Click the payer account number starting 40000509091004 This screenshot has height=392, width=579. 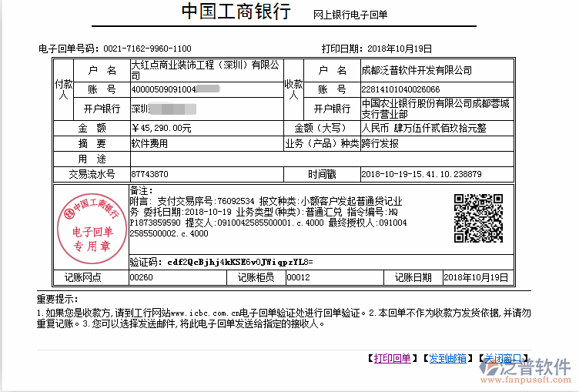pyautogui.click(x=176, y=89)
